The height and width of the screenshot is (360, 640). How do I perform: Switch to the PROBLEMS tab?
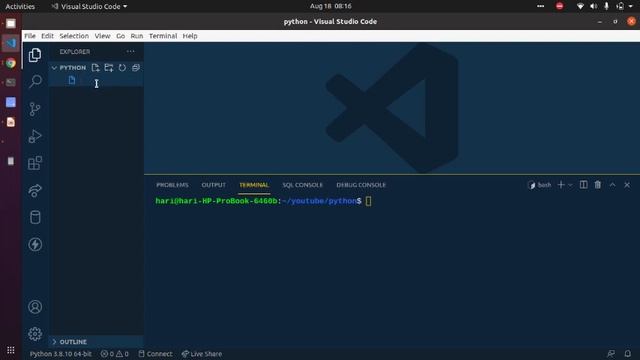(x=172, y=185)
